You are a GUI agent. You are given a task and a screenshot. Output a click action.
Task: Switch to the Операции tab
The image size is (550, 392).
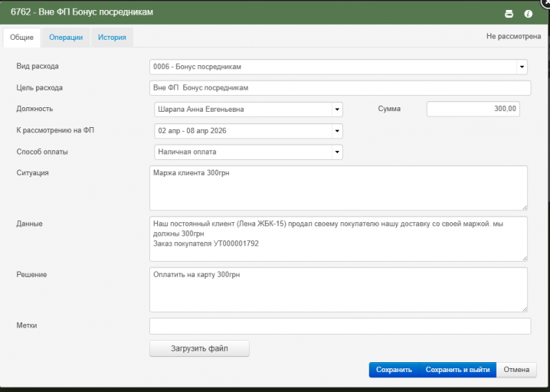pos(66,37)
